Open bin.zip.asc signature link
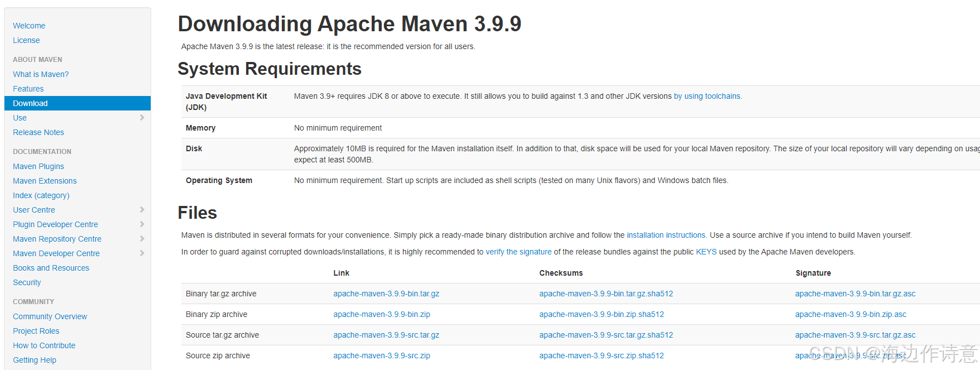This screenshot has width=980, height=370. tap(851, 314)
